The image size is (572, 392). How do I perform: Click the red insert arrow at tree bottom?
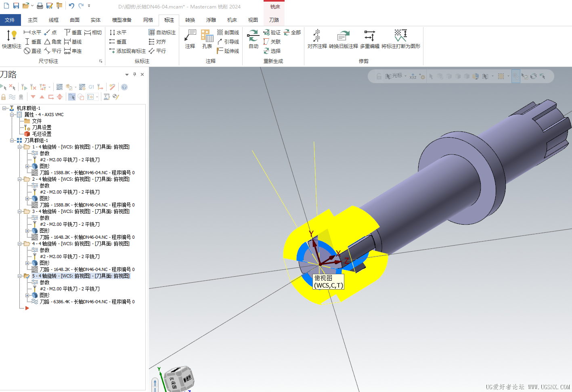tap(27, 308)
